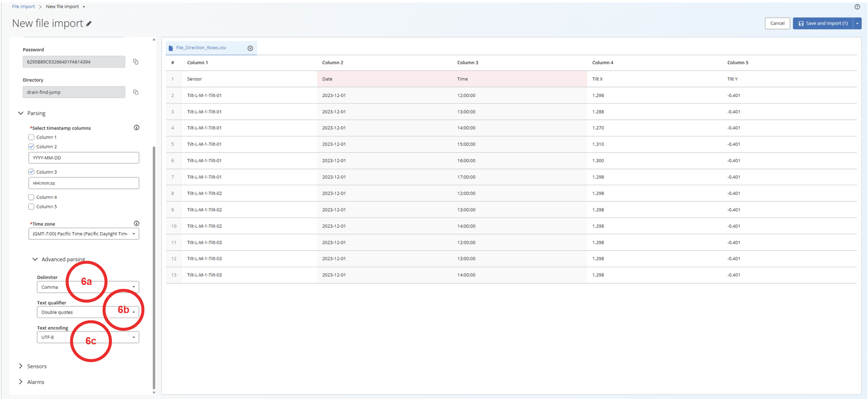Viewport: 868px width, 399px height.
Task: Enable the Column 1 timestamp checkbox
Action: click(x=31, y=137)
